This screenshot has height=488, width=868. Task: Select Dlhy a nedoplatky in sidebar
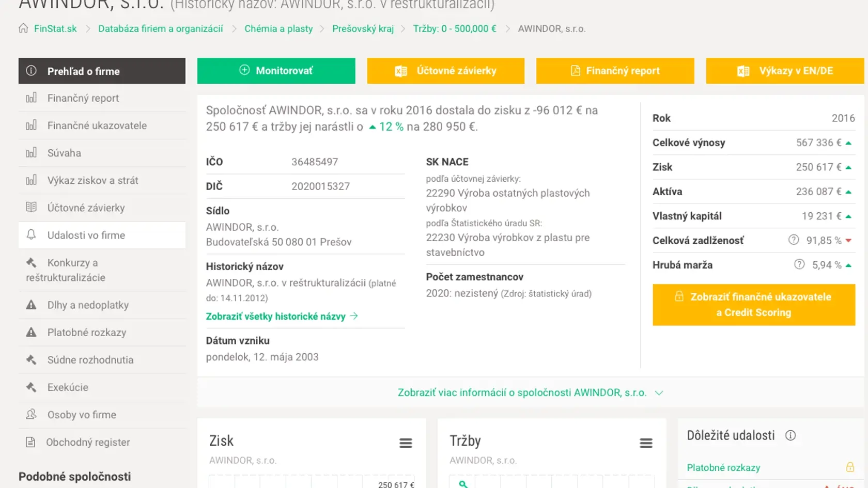(102, 305)
